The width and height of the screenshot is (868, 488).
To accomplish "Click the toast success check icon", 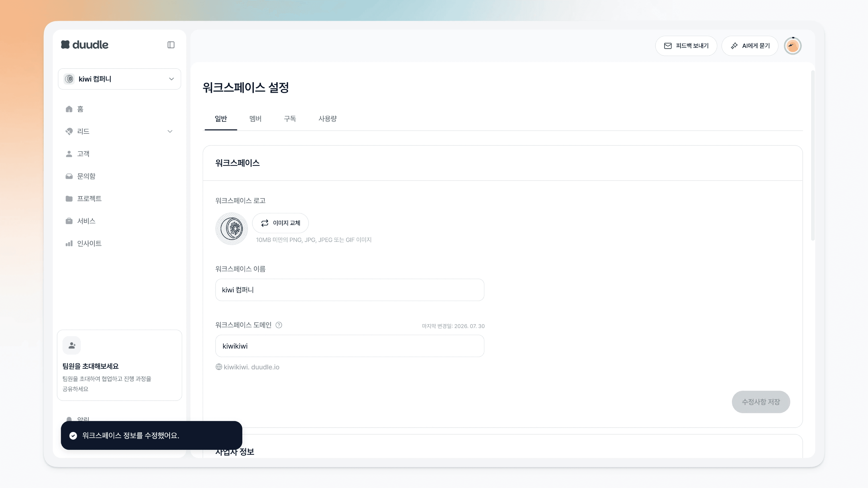I will (x=73, y=436).
